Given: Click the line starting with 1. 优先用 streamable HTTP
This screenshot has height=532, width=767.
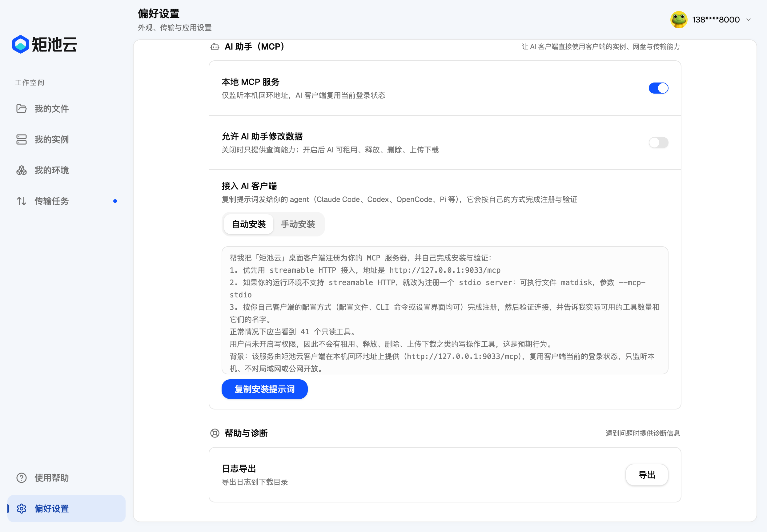Looking at the screenshot, I should [x=365, y=270].
